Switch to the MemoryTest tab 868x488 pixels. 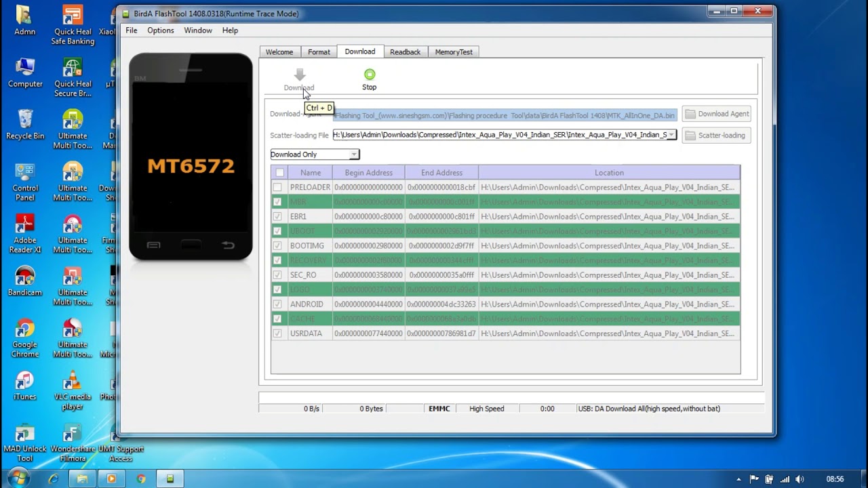click(454, 52)
